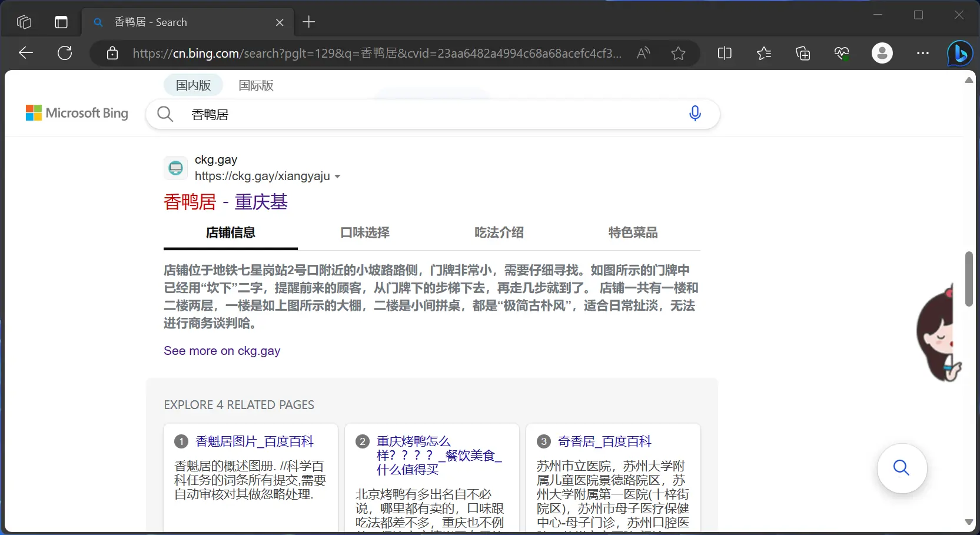The width and height of the screenshot is (980, 535).
Task: Switch to the 特色菜品 tab
Action: 633,232
